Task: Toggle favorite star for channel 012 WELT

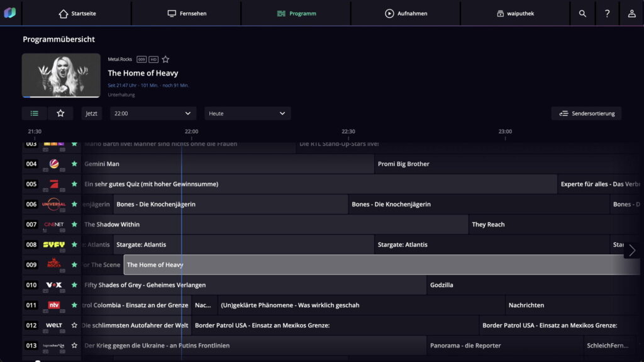Action: tap(74, 325)
